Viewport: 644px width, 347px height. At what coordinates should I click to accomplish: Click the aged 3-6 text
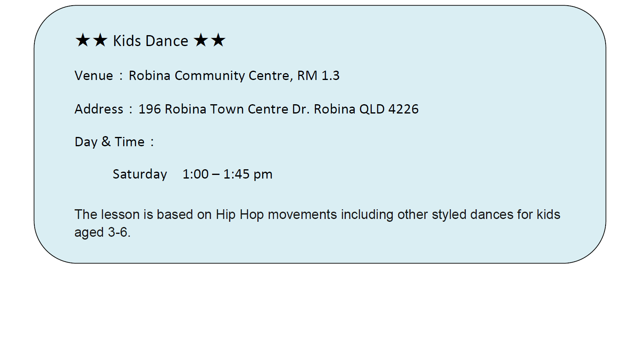pyautogui.click(x=102, y=232)
